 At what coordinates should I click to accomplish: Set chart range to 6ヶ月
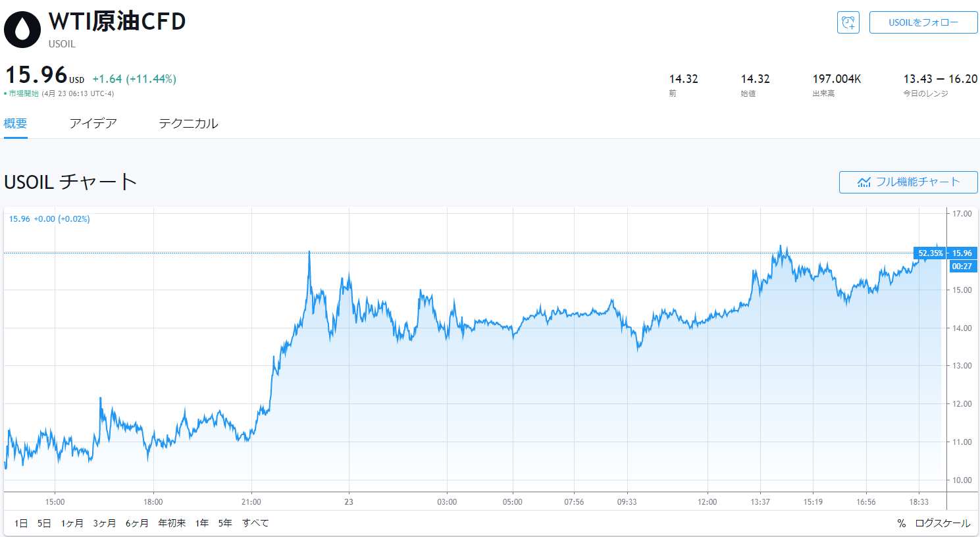(x=137, y=523)
